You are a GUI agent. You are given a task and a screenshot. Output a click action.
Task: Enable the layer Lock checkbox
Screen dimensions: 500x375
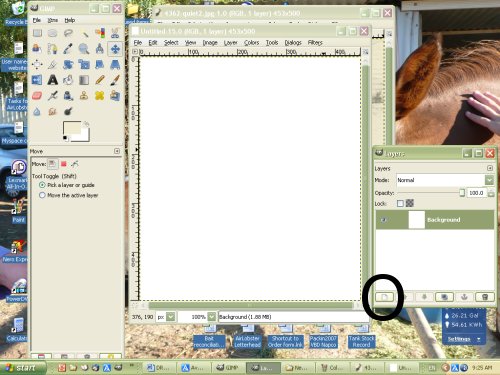coord(400,203)
